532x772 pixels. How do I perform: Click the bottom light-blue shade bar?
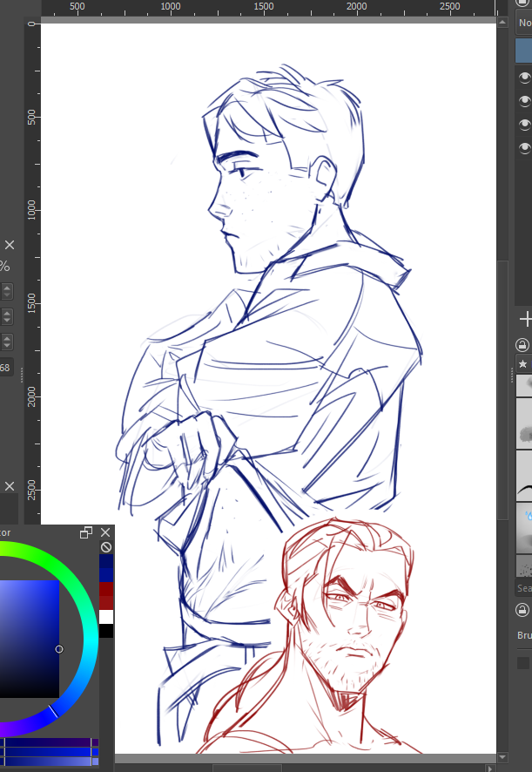[x=50, y=762]
